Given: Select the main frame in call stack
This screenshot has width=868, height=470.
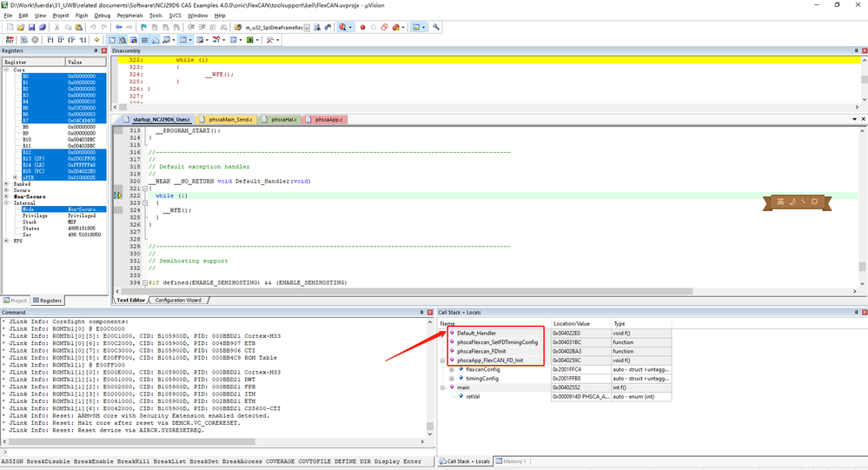Looking at the screenshot, I should point(463,387).
